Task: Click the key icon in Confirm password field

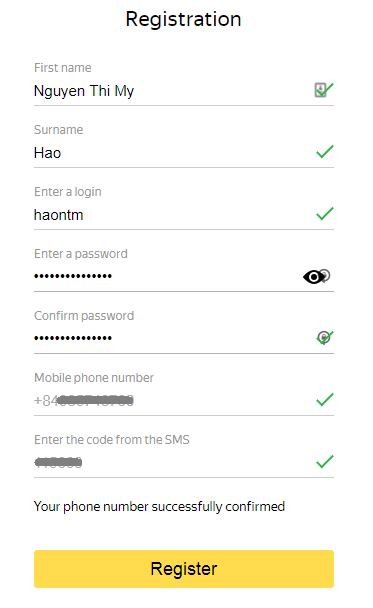Action: (323, 338)
